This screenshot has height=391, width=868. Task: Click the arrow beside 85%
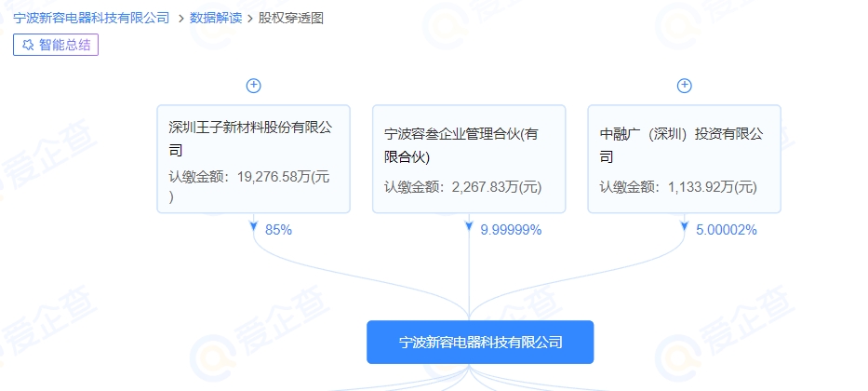tap(254, 226)
